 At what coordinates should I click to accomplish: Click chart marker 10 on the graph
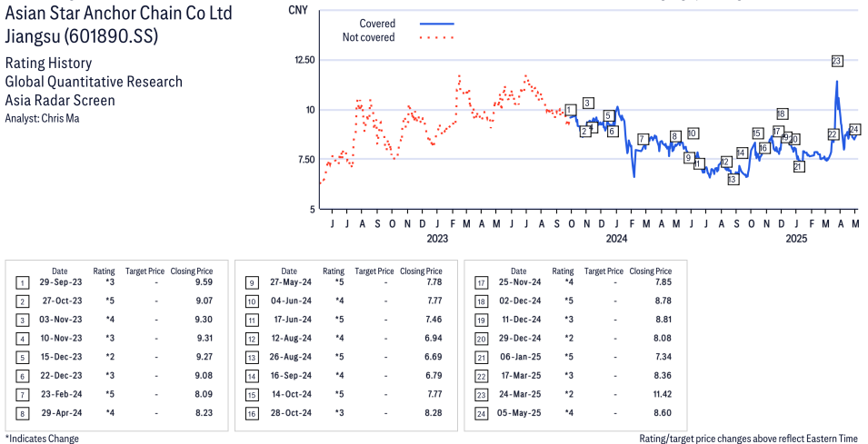click(692, 133)
